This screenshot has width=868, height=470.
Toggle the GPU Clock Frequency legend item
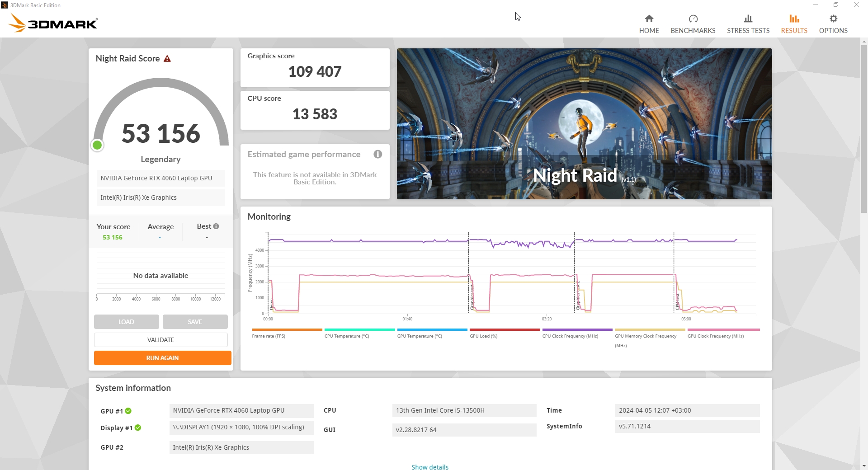(723, 333)
